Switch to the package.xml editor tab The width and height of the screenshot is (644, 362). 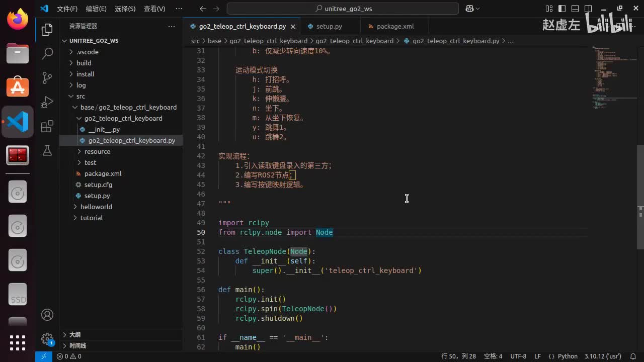click(395, 26)
